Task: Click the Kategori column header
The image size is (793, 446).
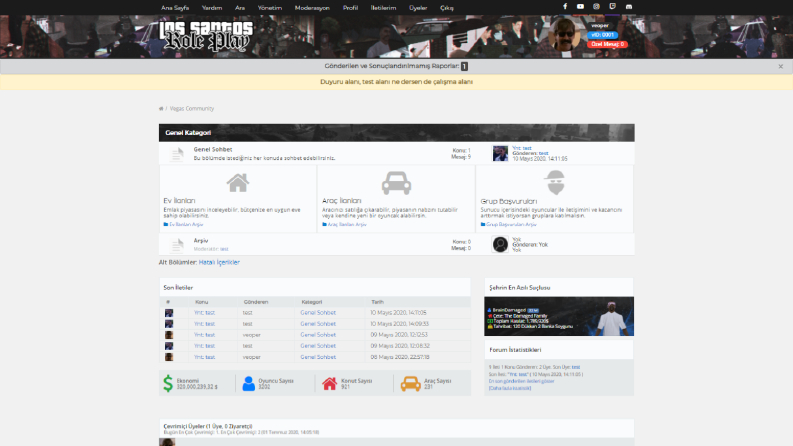Action: [312, 302]
